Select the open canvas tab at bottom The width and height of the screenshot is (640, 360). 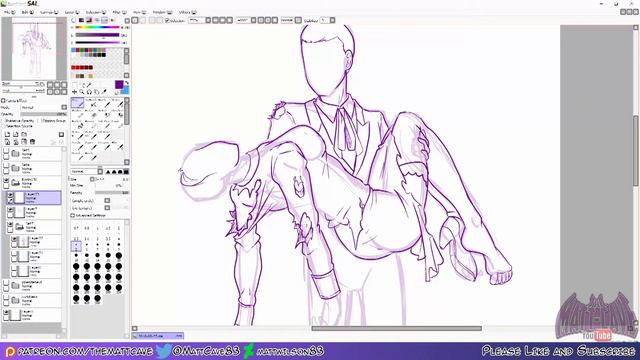coord(158,336)
